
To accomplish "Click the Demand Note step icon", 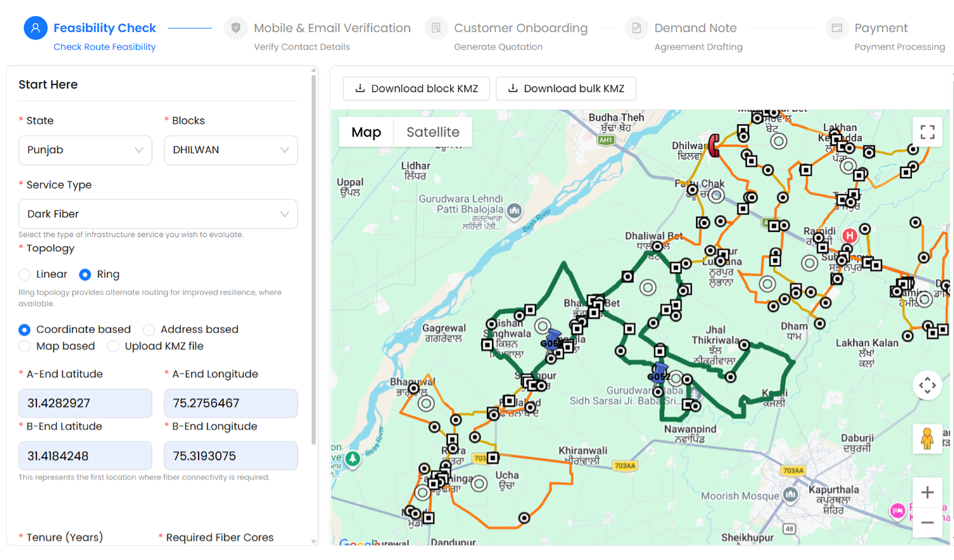I will (x=637, y=28).
